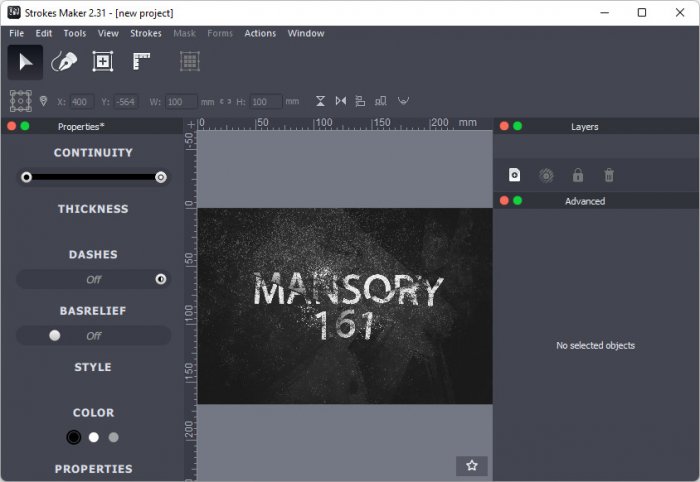Select the arrow selection tool
Image resolution: width=700 pixels, height=482 pixels.
26,62
